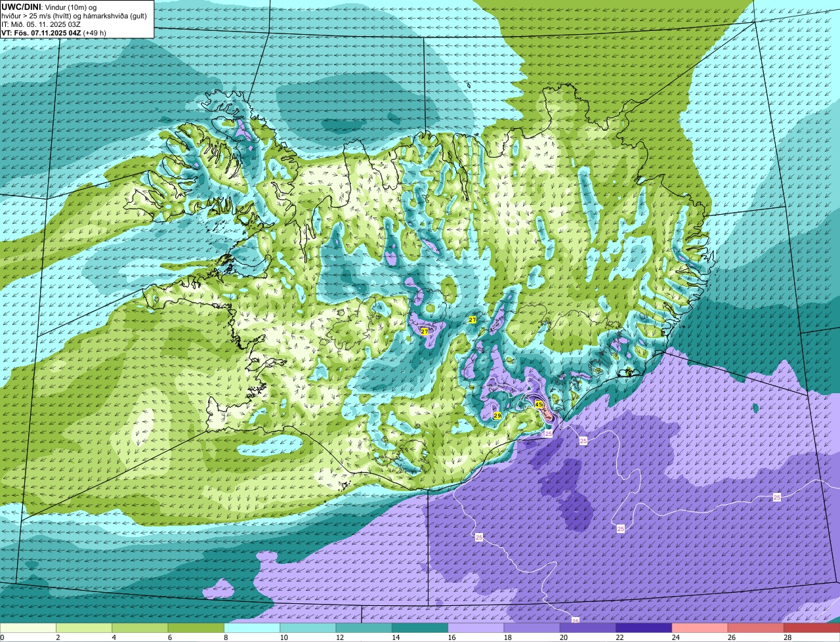Click the color bar tick label "20"
Screen dimensions: 840x642
pyautogui.click(x=564, y=637)
